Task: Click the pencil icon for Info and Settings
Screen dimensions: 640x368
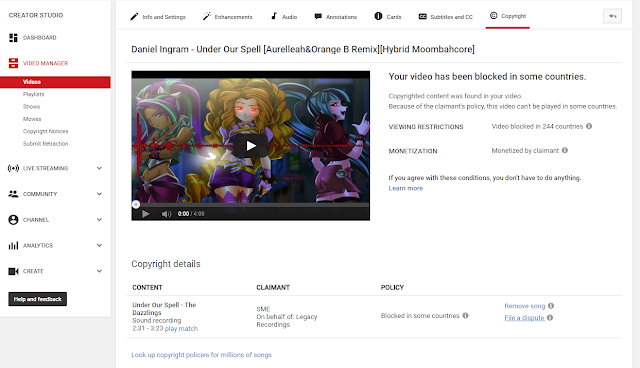Action: [x=134, y=17]
